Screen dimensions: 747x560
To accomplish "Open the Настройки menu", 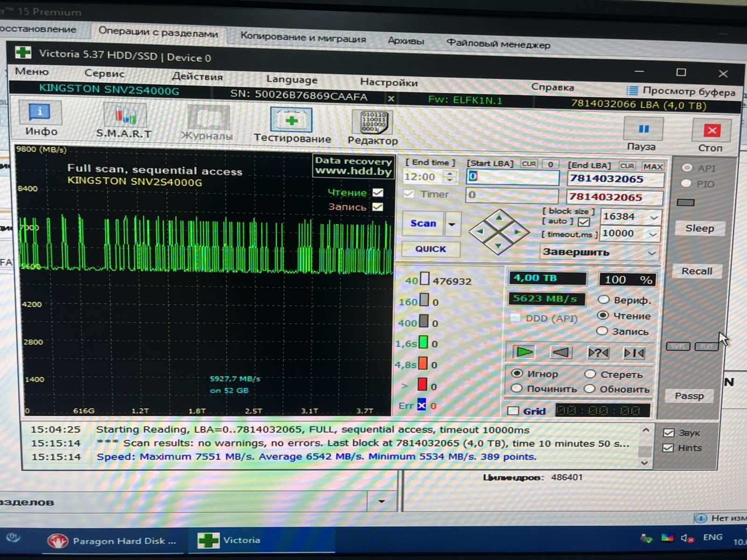I will [389, 83].
